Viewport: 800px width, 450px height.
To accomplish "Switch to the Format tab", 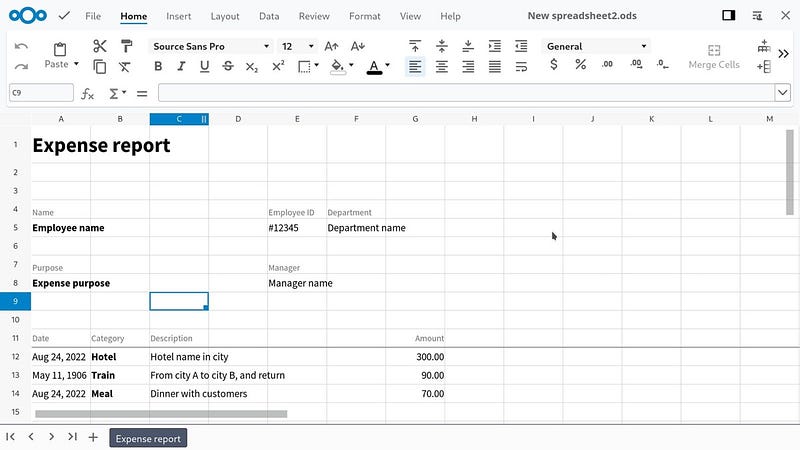I will pyautogui.click(x=364, y=16).
